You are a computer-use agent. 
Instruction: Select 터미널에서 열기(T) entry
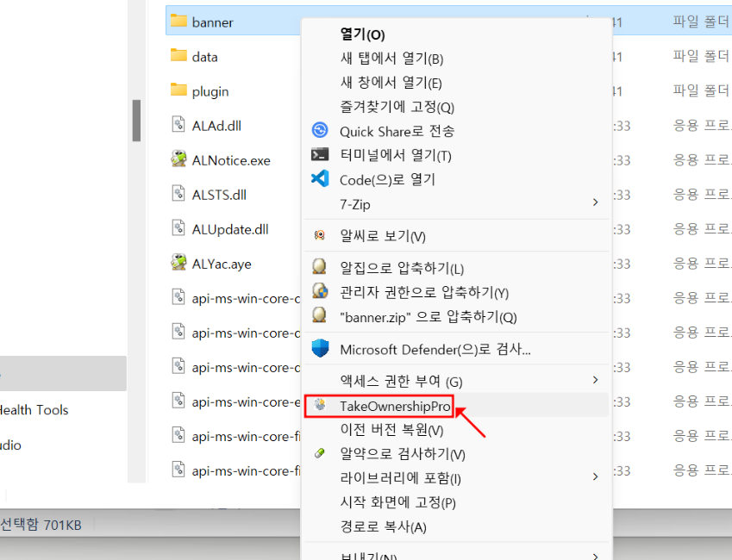tap(457, 155)
